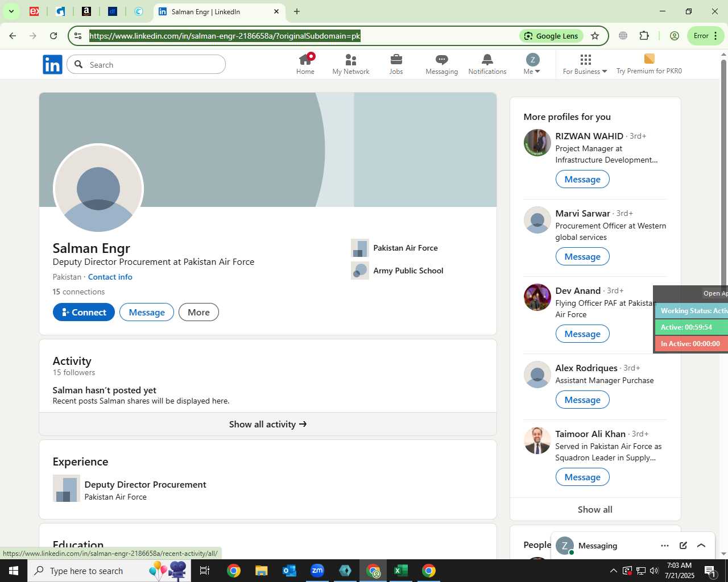Open Notifications bell
728x582 pixels.
coord(487,64)
